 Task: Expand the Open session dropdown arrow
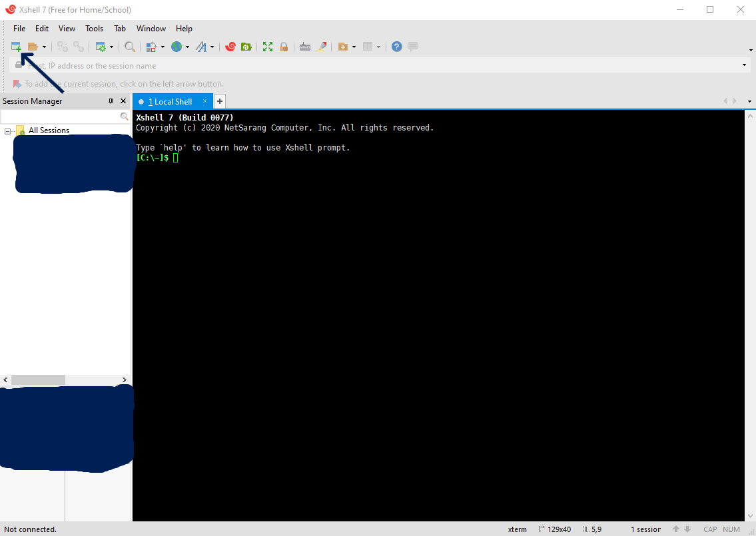(x=44, y=47)
